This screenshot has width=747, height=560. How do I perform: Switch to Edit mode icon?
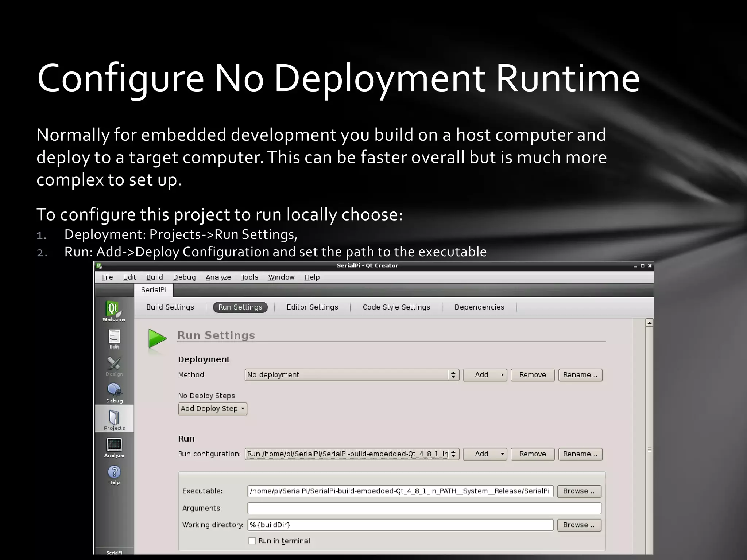coord(114,339)
